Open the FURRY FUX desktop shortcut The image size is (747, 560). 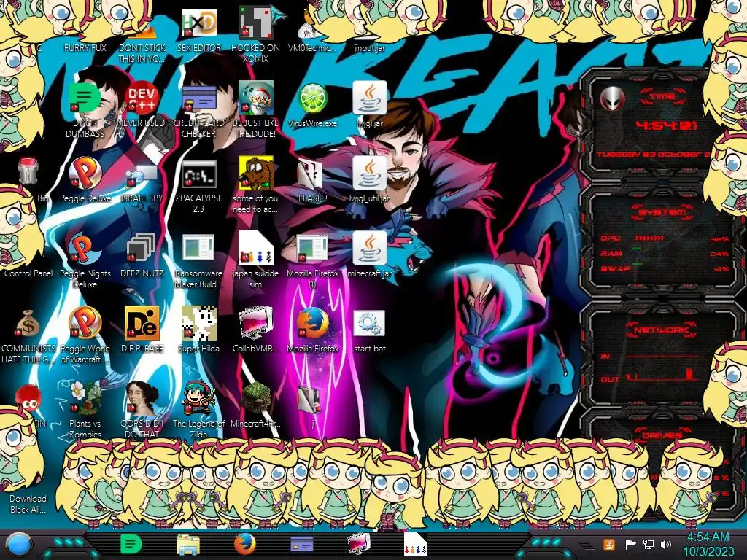click(x=85, y=47)
